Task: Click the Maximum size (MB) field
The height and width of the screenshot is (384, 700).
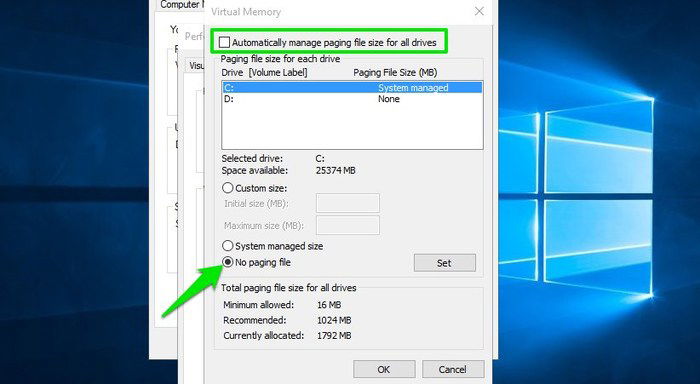Action: point(348,225)
